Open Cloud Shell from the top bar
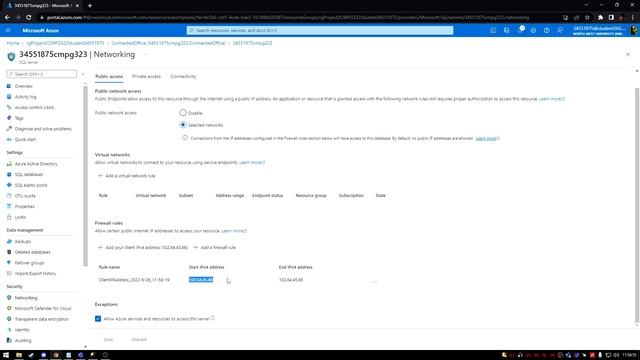 click(493, 31)
